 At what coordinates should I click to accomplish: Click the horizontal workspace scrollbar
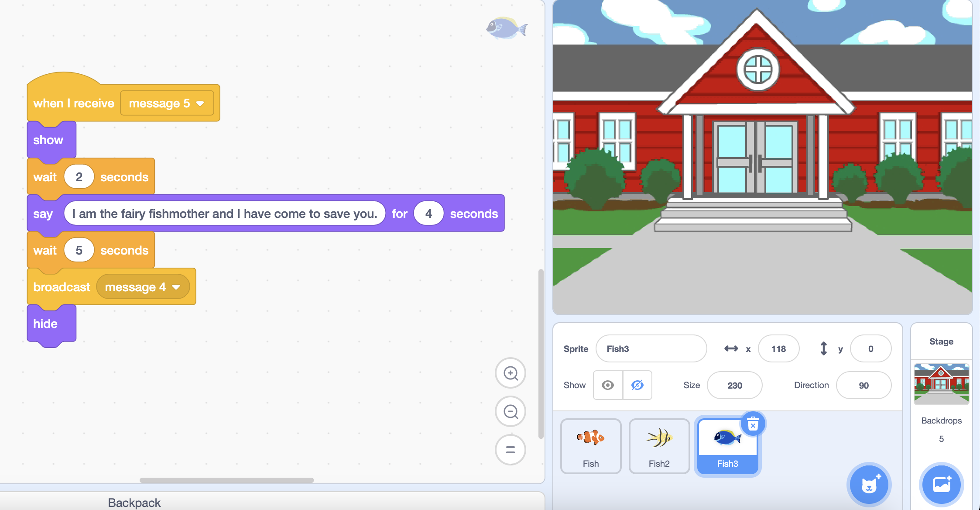pos(226,480)
